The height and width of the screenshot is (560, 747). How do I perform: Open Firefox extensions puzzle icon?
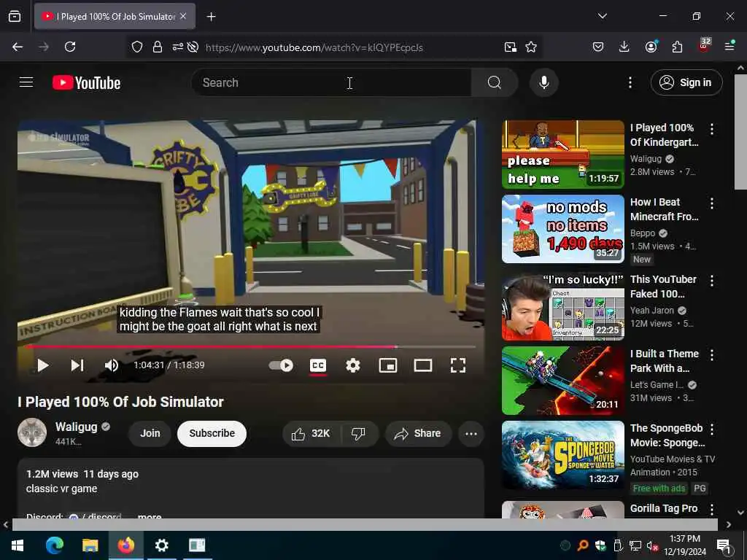coord(677,47)
